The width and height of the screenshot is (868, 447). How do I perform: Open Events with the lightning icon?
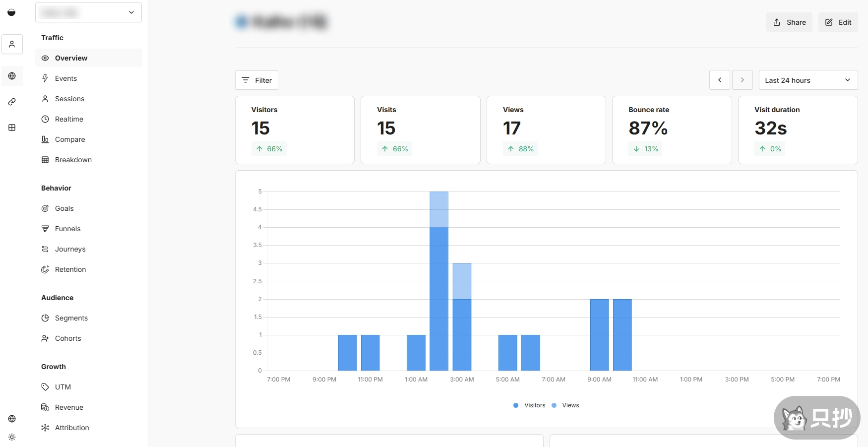coord(65,78)
